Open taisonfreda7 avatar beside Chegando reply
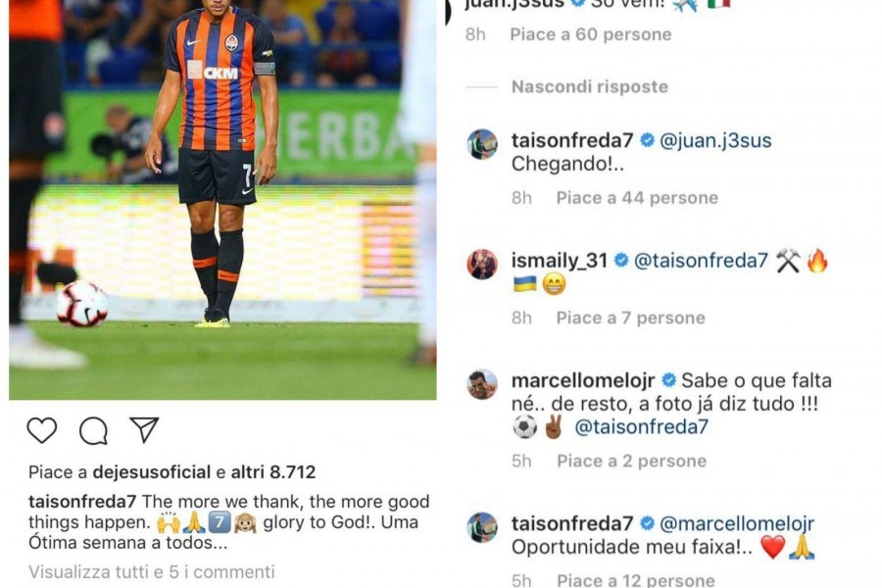 click(x=482, y=144)
